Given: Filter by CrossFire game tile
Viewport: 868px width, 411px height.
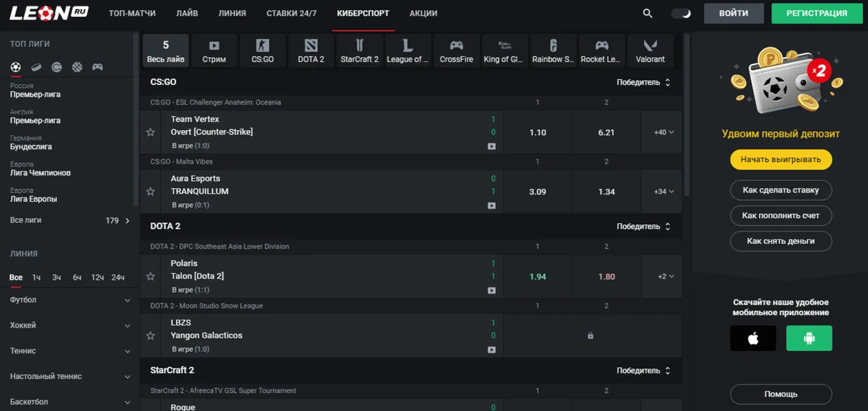Looking at the screenshot, I should tap(457, 50).
